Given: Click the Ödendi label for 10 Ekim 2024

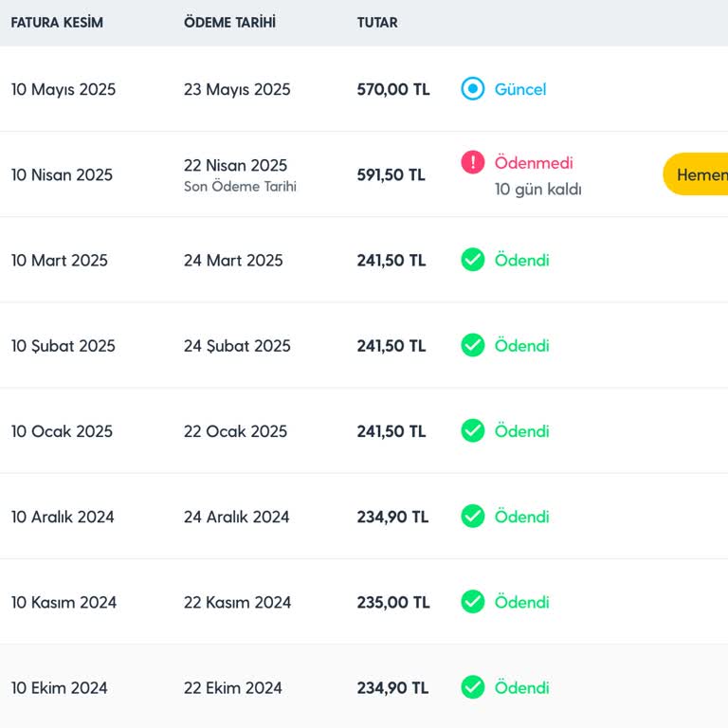Looking at the screenshot, I should click(x=522, y=687).
